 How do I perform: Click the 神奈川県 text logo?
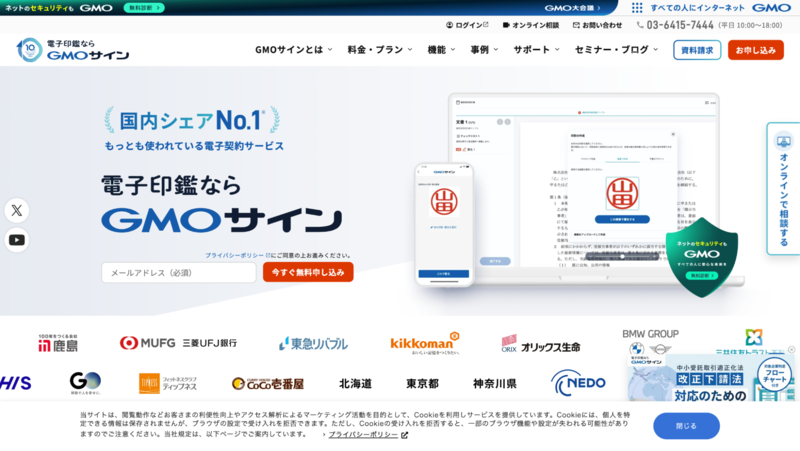click(494, 384)
